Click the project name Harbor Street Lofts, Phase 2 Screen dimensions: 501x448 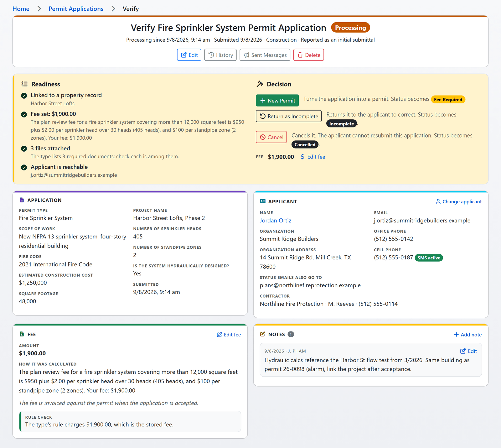tap(169, 218)
